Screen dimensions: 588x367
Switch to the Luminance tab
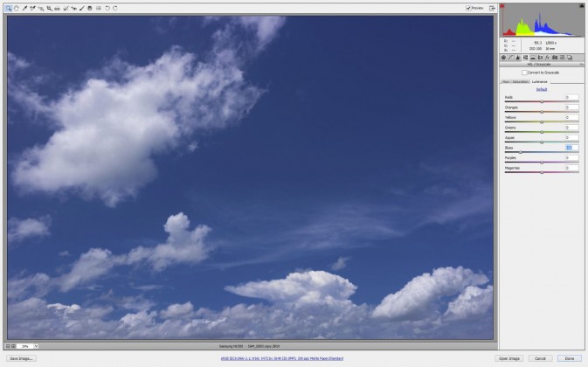540,82
